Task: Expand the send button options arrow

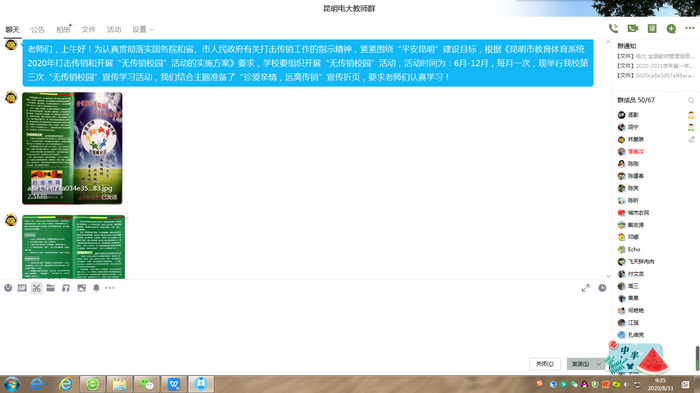Action: tap(599, 364)
